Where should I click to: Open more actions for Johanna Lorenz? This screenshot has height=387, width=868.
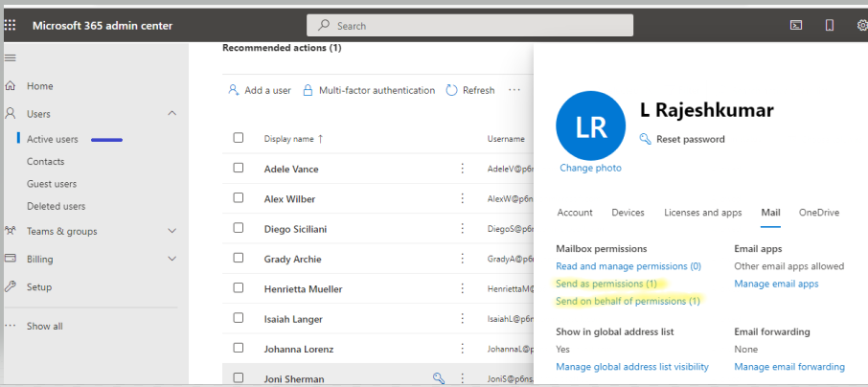pyautogui.click(x=462, y=349)
